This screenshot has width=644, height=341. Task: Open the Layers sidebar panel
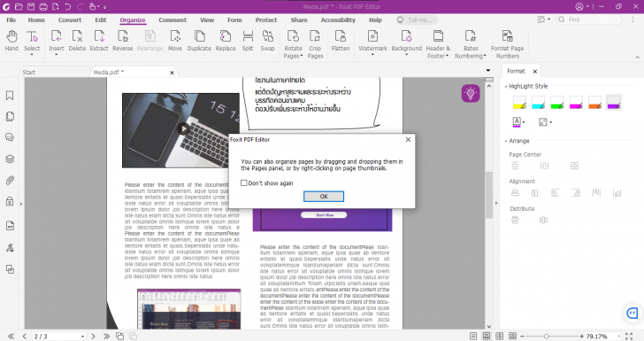coord(10,159)
